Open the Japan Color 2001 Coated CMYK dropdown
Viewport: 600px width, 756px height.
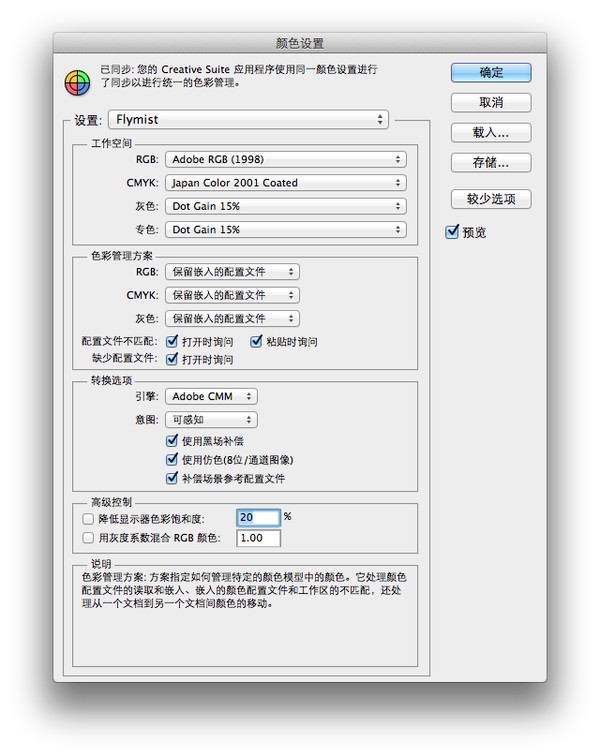pyautogui.click(x=286, y=183)
